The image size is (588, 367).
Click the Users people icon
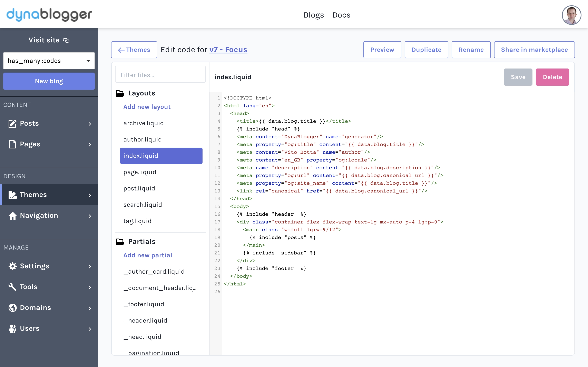[x=12, y=328]
